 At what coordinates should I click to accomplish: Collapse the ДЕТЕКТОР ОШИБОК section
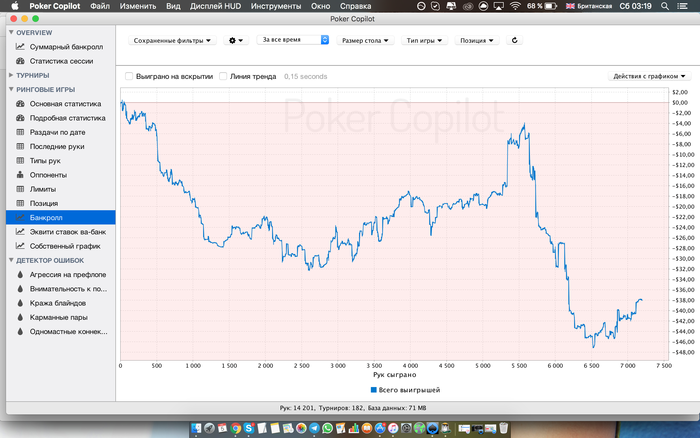(11, 260)
